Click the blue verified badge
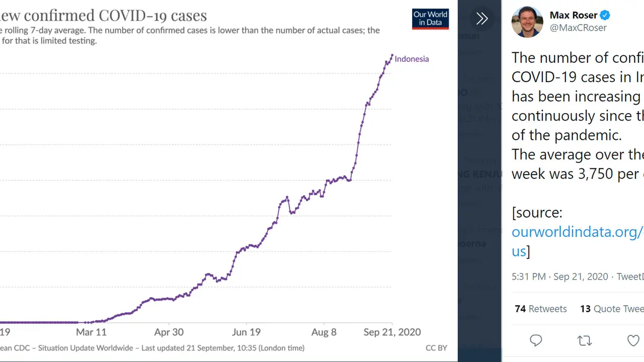This screenshot has height=362, width=644. (x=605, y=15)
